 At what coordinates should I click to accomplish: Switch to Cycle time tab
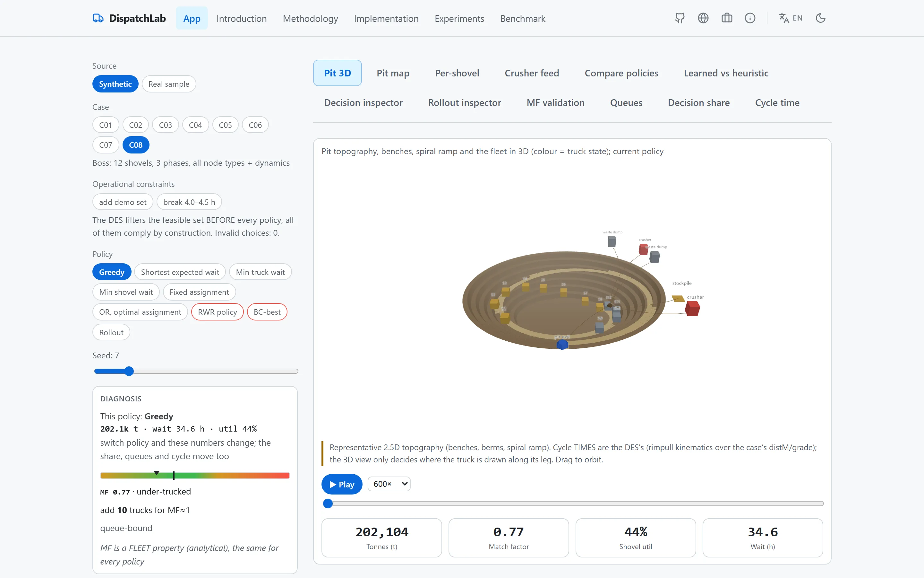pos(777,102)
